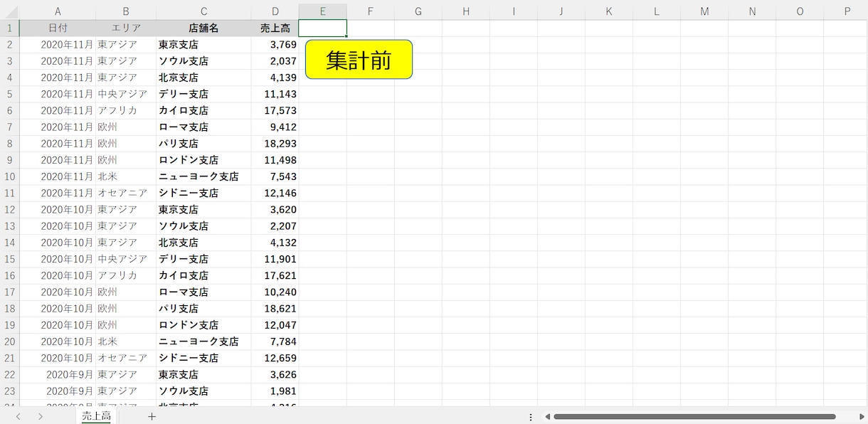Select the cell with value 2,207
868x424 pixels.
click(x=275, y=226)
